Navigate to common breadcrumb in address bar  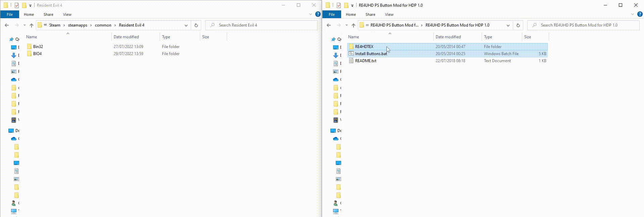tap(103, 25)
